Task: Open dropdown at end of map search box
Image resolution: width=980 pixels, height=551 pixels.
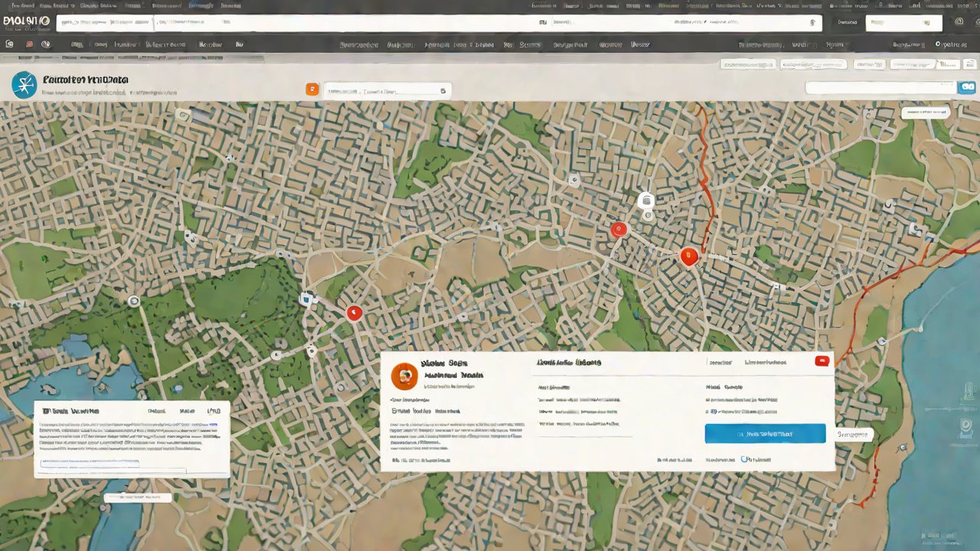Action: 443,91
